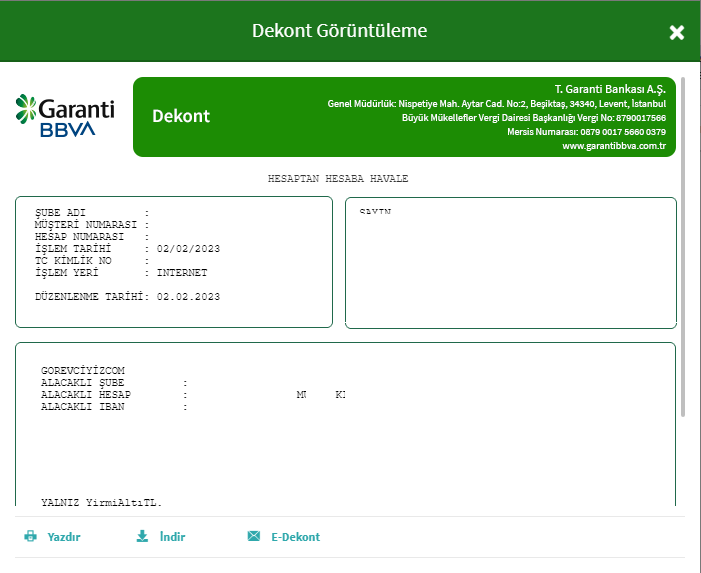The image size is (701, 573).
Task: Click the Büyük Mükellefler Vergi Dairesi line
Action: (x=533, y=118)
